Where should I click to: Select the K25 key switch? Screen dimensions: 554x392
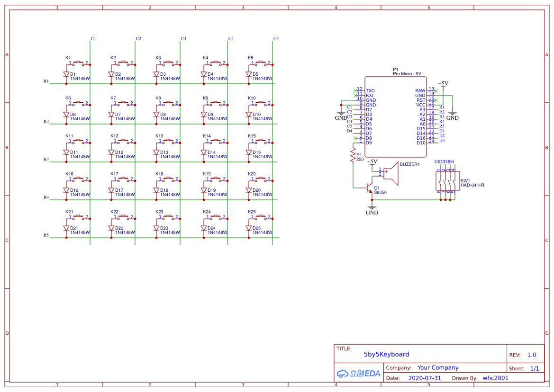point(261,217)
